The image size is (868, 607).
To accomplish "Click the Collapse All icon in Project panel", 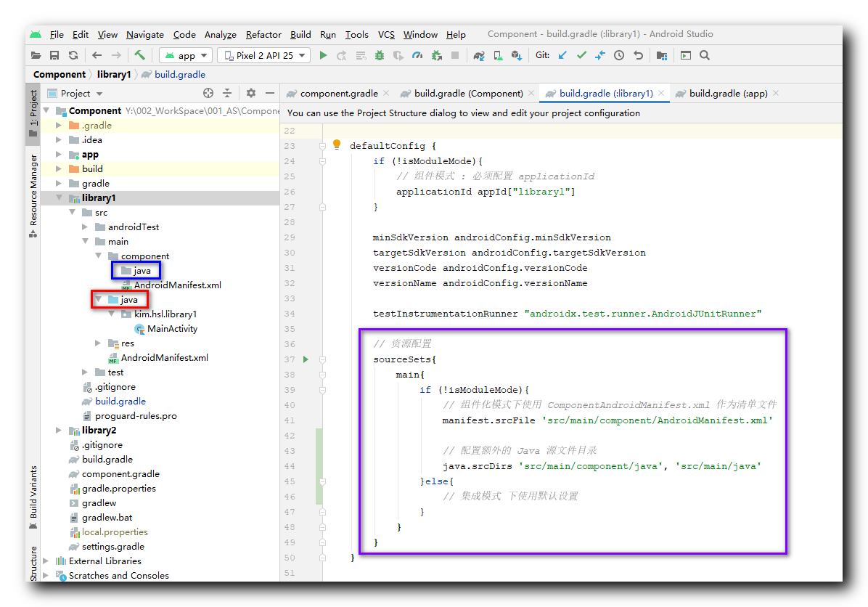I will (227, 93).
